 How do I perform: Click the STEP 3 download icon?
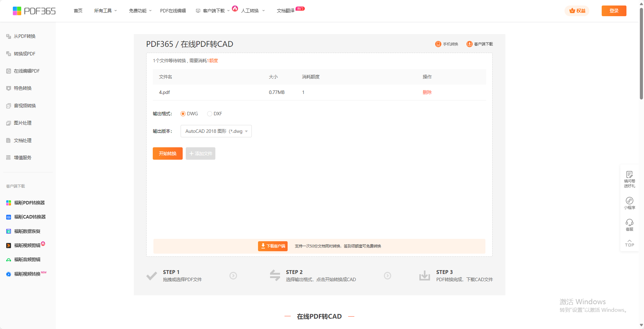pyautogui.click(x=425, y=276)
